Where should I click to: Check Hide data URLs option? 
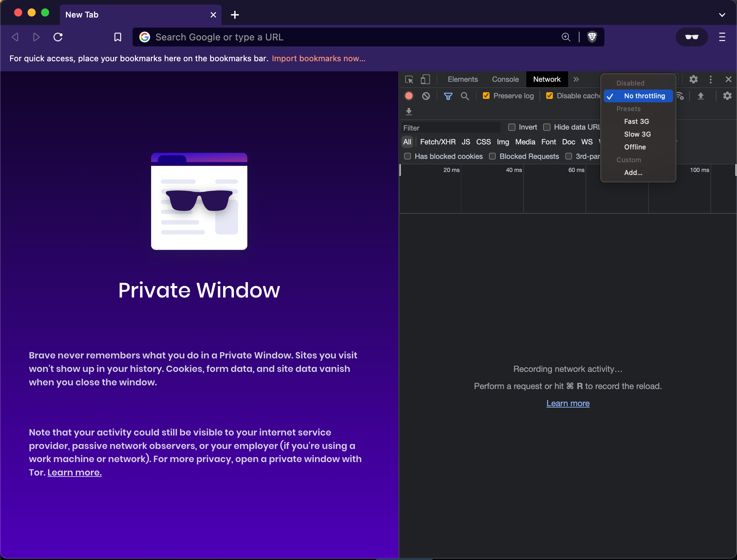click(x=547, y=127)
